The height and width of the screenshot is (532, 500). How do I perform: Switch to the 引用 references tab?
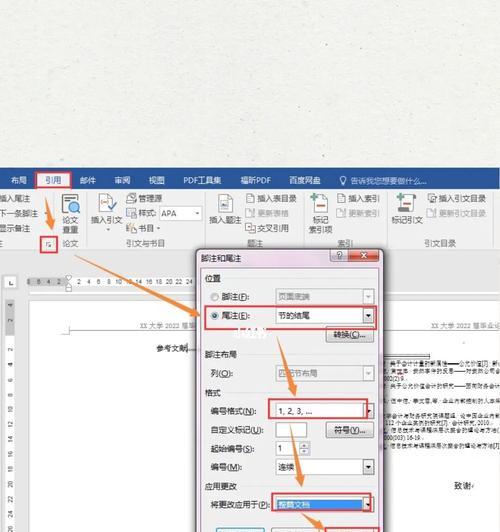53,180
